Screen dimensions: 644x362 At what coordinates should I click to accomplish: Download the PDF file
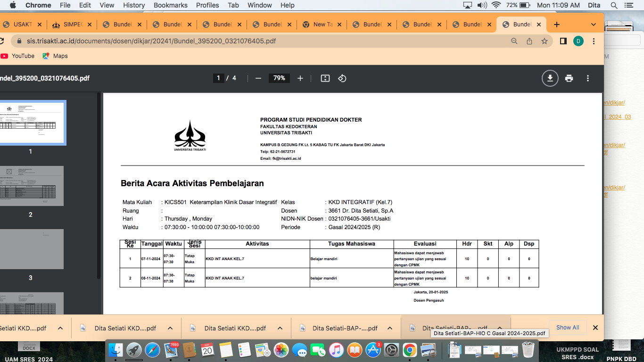550,78
